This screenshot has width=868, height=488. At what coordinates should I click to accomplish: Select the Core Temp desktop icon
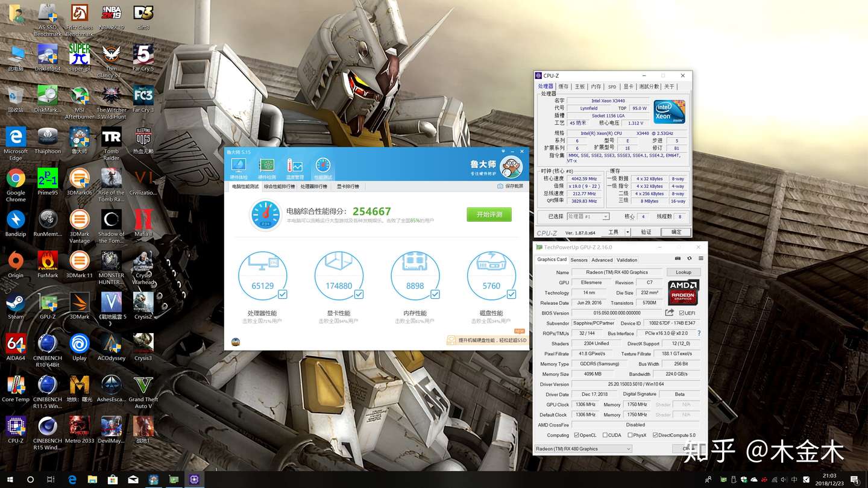pos(16,389)
